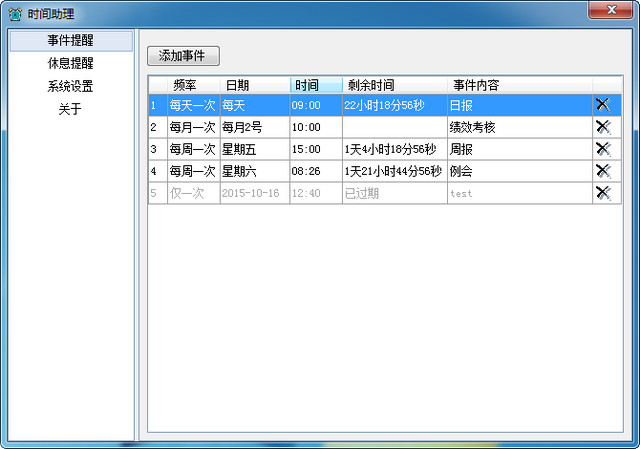Screen dimensions: 640x449
Task: Delete the 绩效考核 event row
Action: coord(603,127)
